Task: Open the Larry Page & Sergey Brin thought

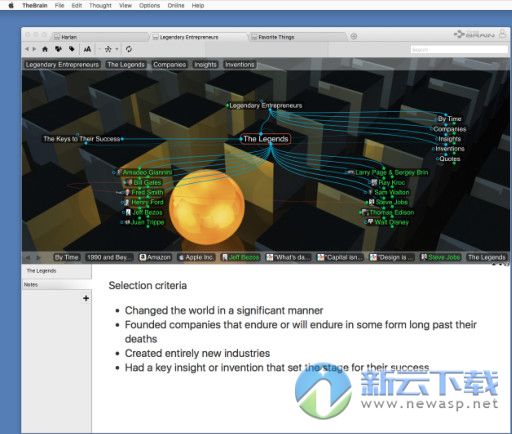Action: [x=392, y=172]
